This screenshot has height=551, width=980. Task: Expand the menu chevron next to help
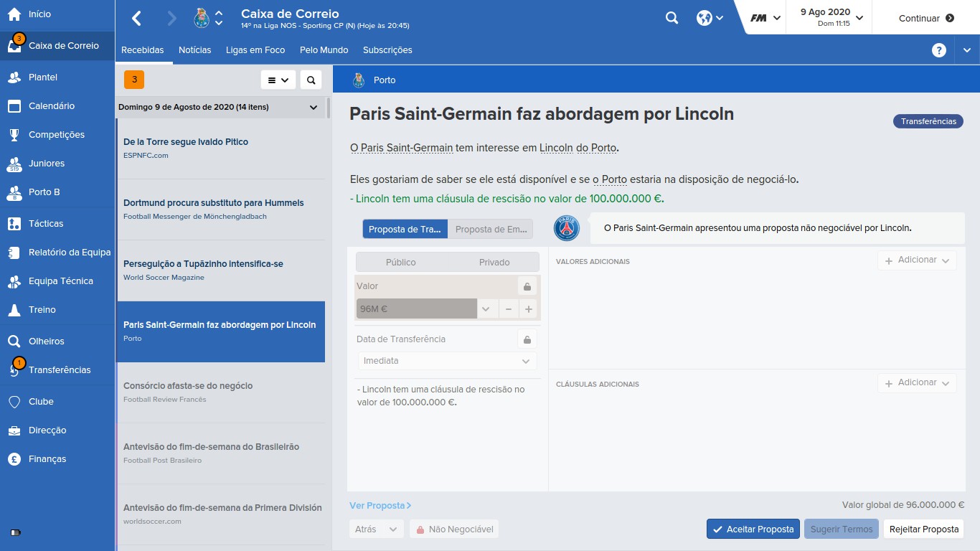pos(967,50)
